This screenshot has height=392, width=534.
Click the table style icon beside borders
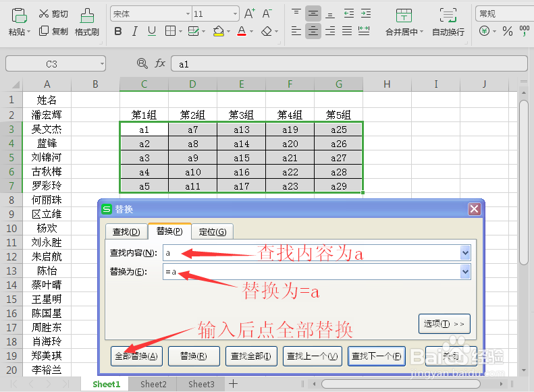coord(193,31)
